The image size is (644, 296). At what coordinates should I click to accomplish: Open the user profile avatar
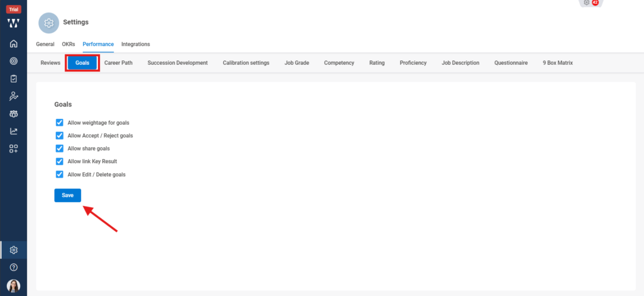[14, 286]
